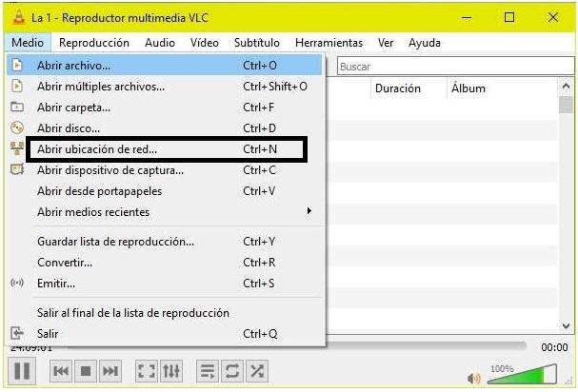The height and width of the screenshot is (392, 578).
Task: Choose Abrir múltiples archivos... entry
Action: 165,87
